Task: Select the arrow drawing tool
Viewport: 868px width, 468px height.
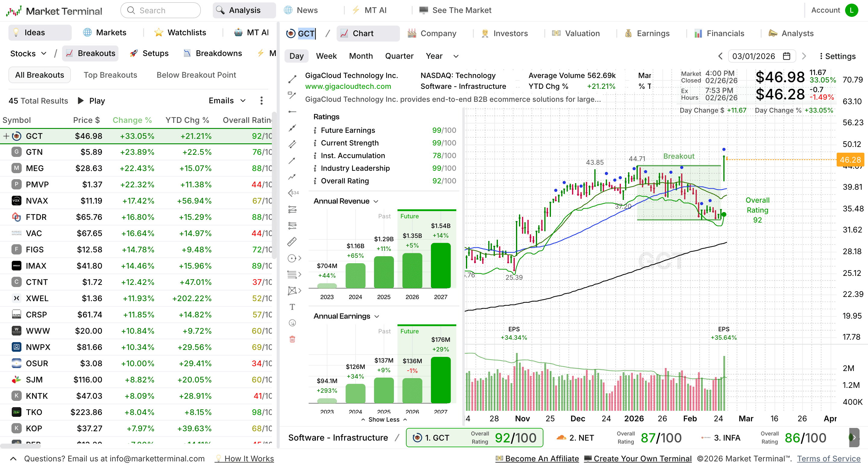Action: 292,161
